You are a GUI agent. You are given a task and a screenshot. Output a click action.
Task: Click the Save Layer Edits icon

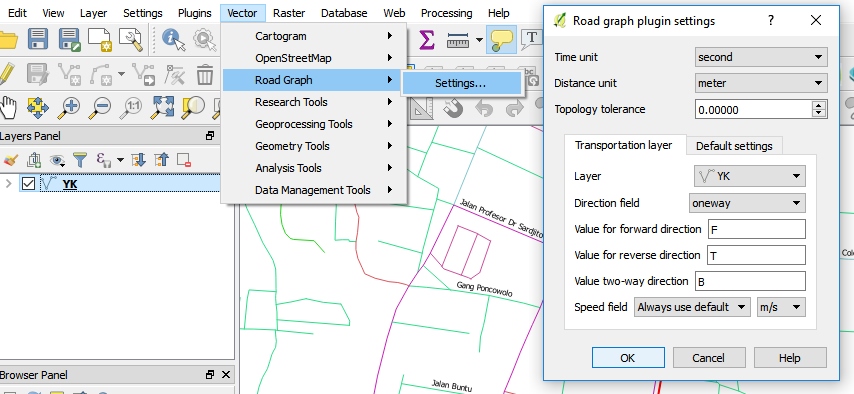(38, 74)
